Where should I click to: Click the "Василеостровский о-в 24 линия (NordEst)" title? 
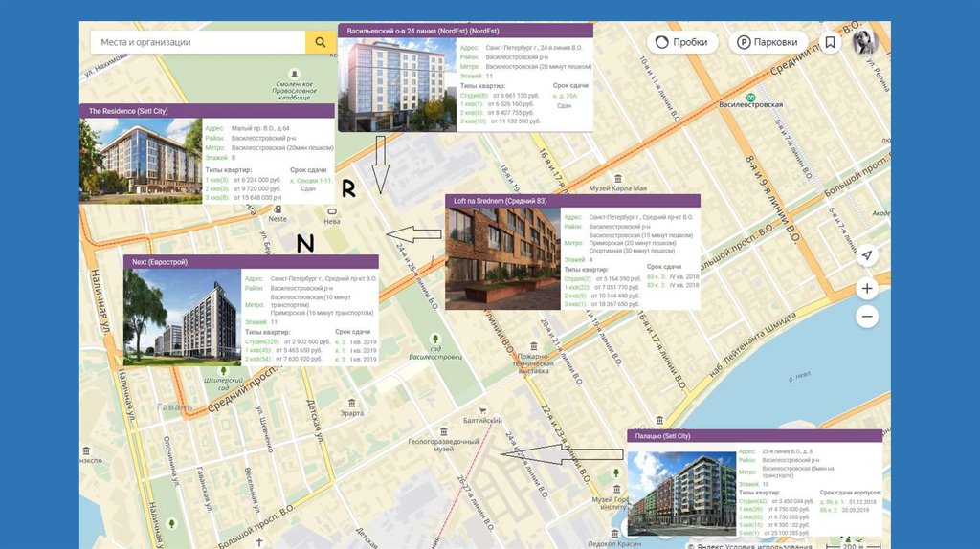(x=423, y=31)
